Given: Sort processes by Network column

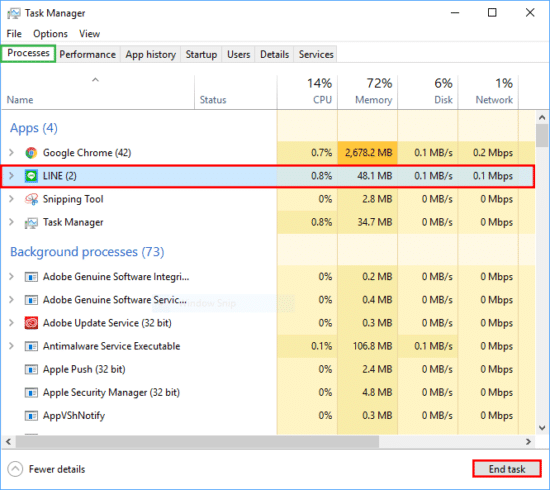Looking at the screenshot, I should coord(488,91).
